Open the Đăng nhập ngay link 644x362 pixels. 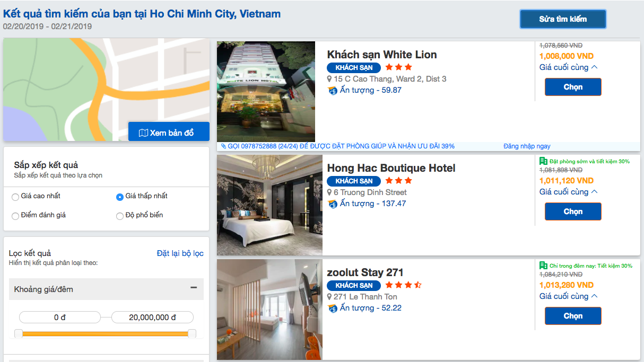tap(527, 146)
